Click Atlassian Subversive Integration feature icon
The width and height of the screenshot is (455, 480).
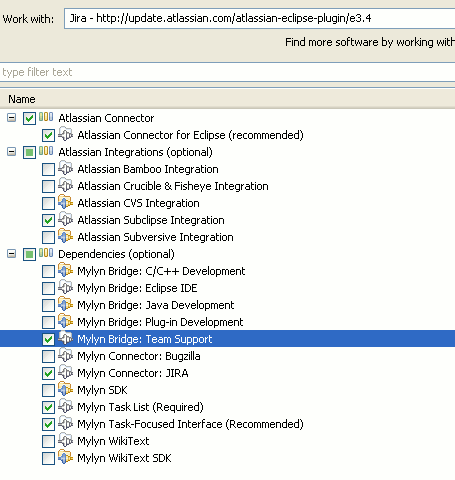coord(66,236)
